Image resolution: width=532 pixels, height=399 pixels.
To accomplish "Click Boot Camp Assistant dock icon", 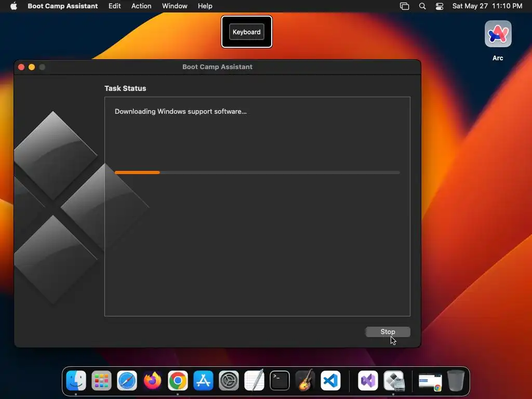I will pyautogui.click(x=394, y=380).
